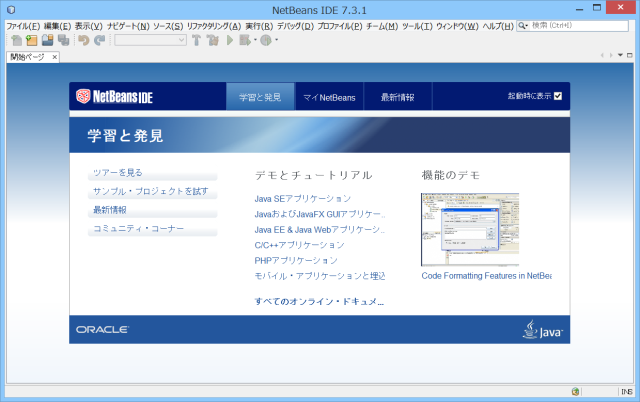
Task: Open the ナビゲート(N) menu
Action: (128, 26)
